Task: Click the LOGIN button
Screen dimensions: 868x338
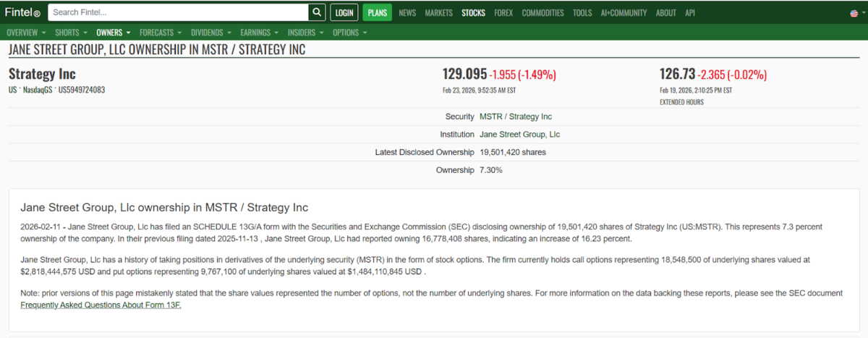Action: point(344,12)
